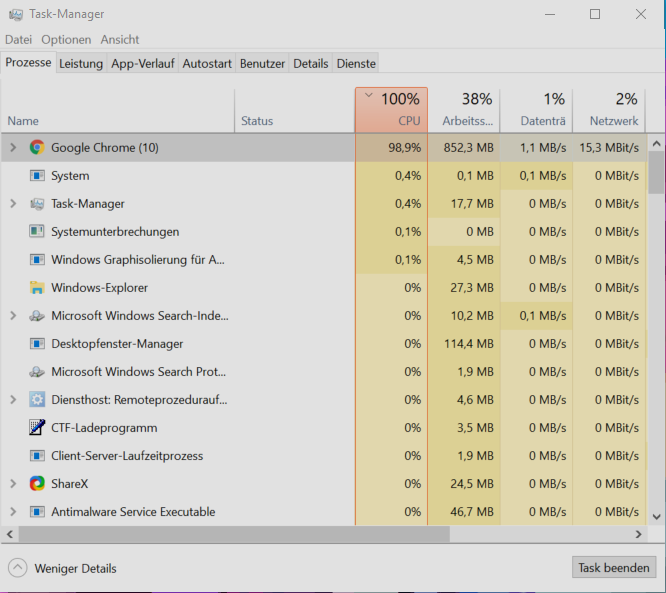Click the Desktopfenster-Manager process icon

click(x=37, y=344)
